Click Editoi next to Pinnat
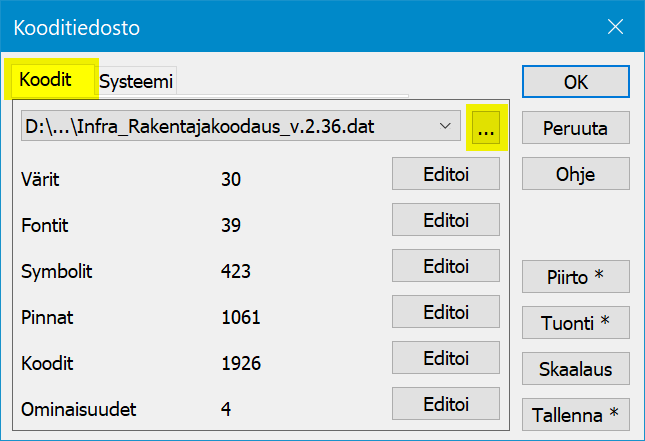This screenshot has width=645, height=441. [x=446, y=312]
